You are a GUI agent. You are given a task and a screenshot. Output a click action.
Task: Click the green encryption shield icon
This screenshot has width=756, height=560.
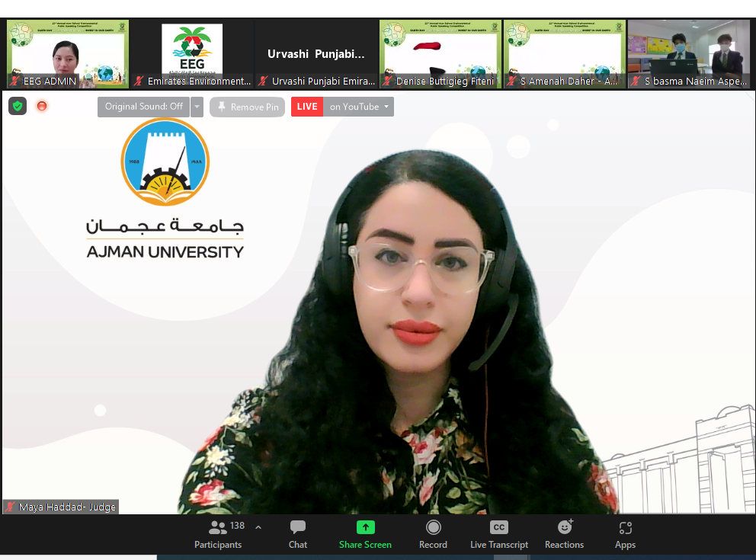(x=18, y=106)
